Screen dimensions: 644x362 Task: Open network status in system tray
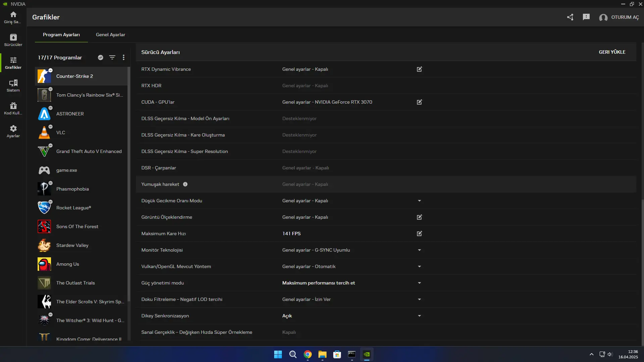pos(602,354)
